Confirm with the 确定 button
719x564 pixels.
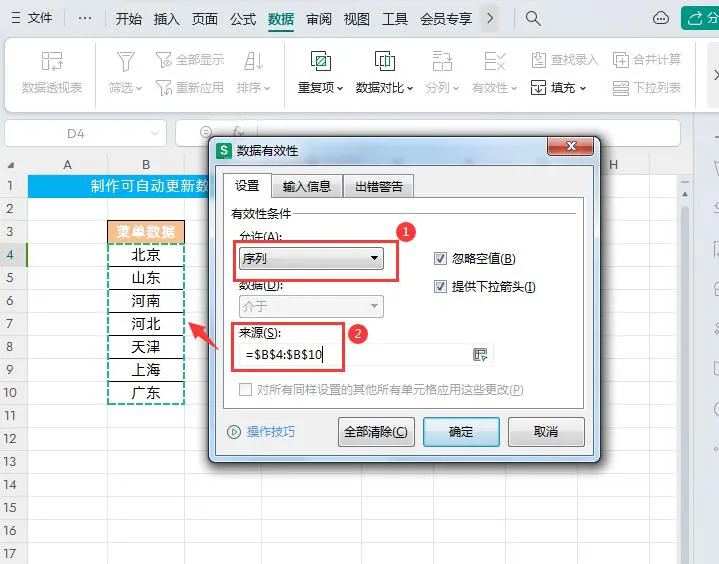coord(461,432)
